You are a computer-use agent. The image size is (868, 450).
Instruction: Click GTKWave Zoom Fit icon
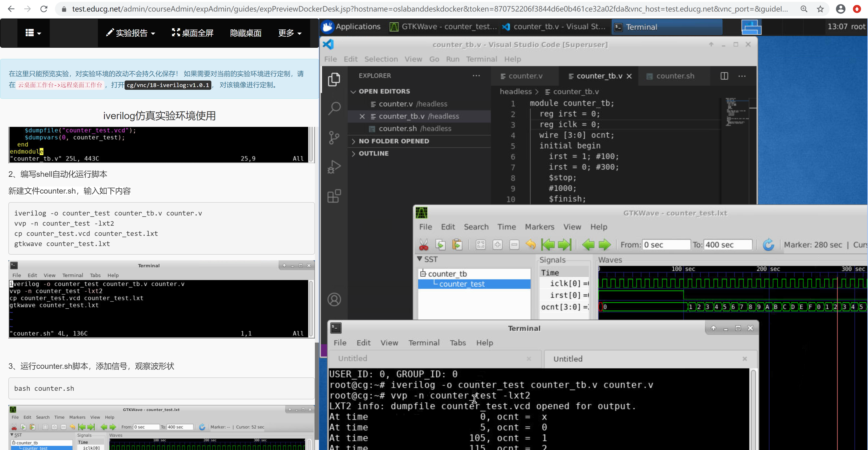point(481,245)
